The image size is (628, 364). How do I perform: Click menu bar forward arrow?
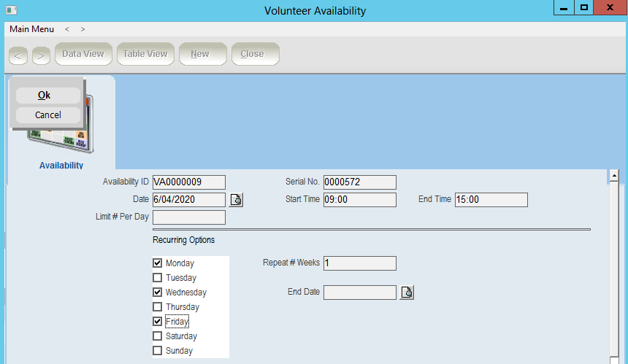tap(83, 29)
